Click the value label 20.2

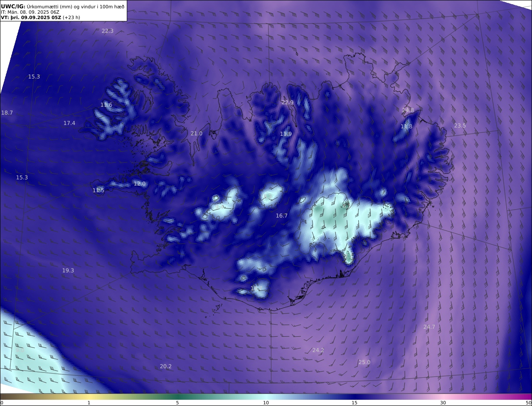166,366
